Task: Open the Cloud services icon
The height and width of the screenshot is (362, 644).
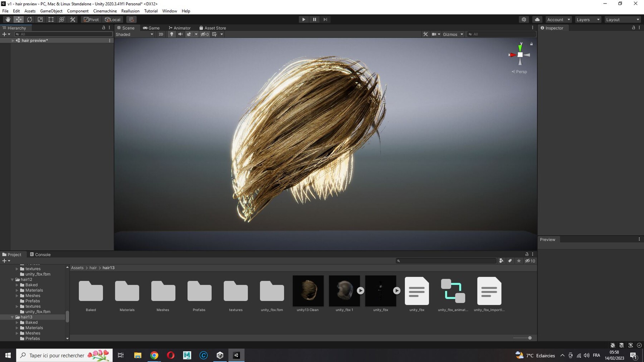Action: 537,20
